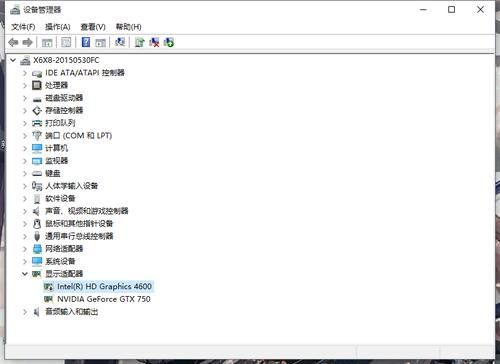Expand the 音频输入和输出 category
This screenshot has height=364, width=500.
tap(25, 312)
